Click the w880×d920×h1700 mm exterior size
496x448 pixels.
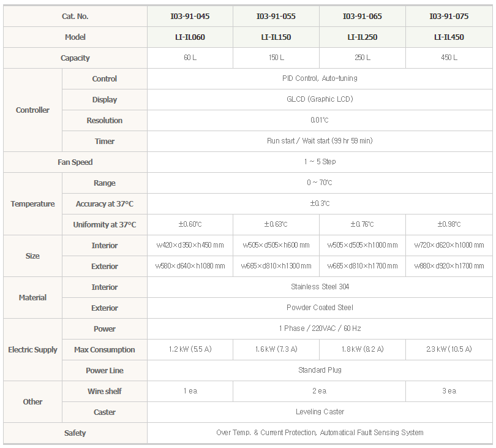[449, 266]
